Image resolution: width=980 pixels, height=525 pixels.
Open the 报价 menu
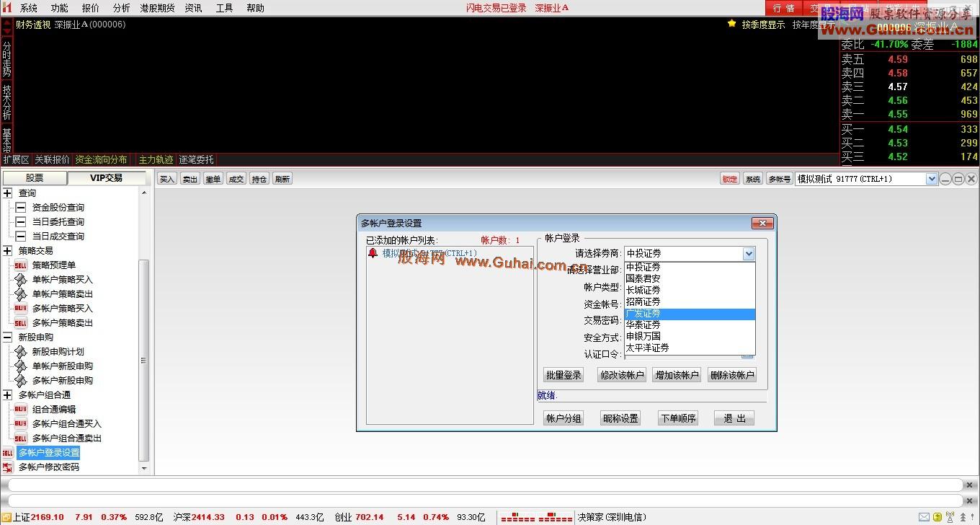pyautogui.click(x=91, y=8)
